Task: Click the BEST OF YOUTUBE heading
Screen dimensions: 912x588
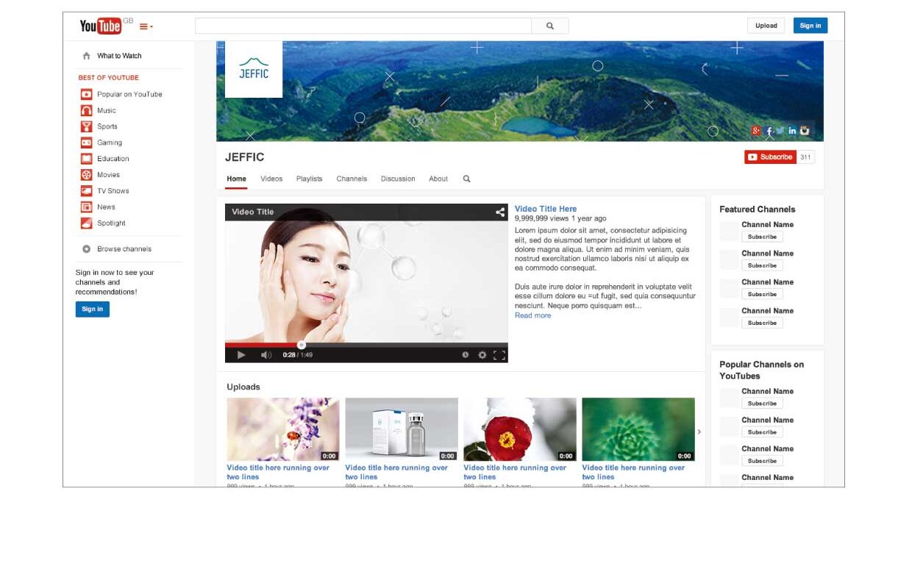Action: (108, 78)
